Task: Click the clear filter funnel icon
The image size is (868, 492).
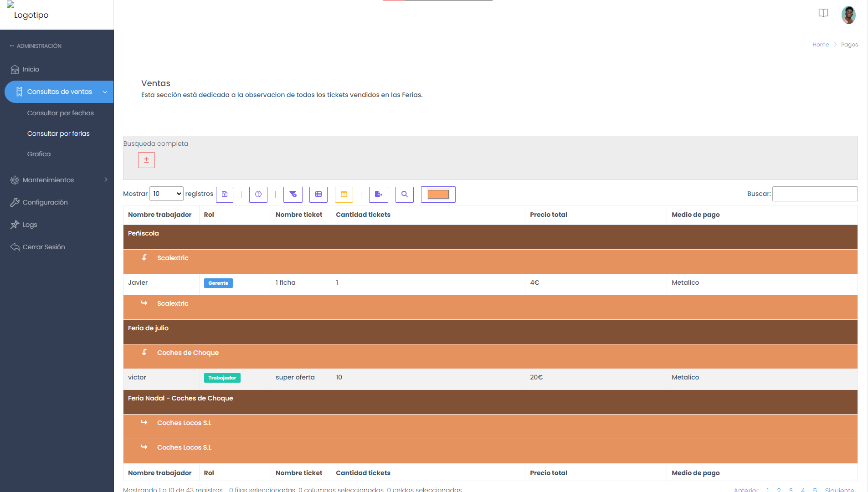Action: pos(293,195)
